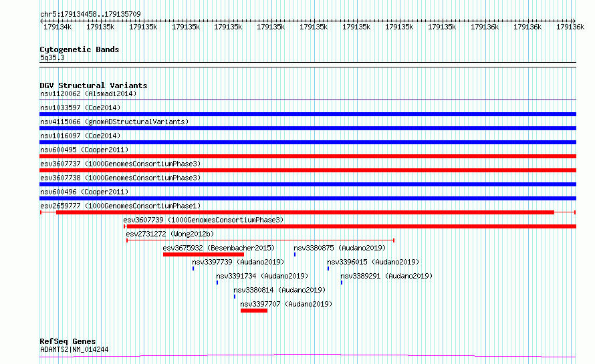Click the Cytogenetic Bands track heading

(80, 49)
